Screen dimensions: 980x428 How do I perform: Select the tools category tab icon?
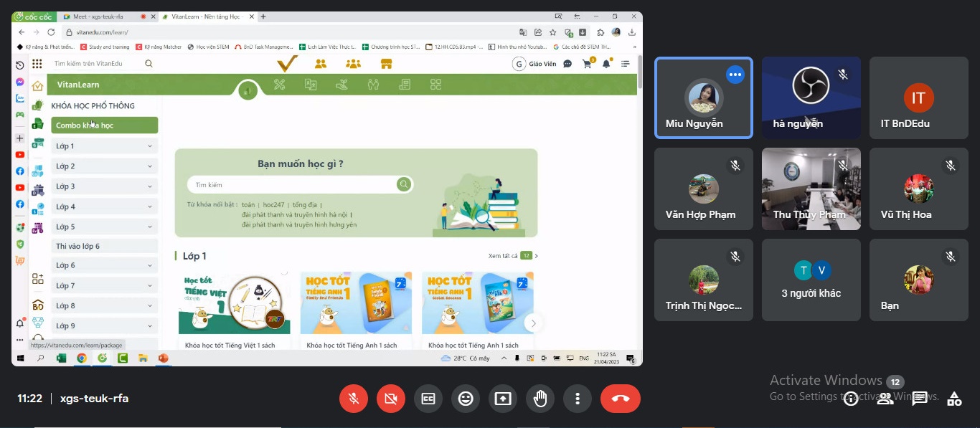(280, 85)
